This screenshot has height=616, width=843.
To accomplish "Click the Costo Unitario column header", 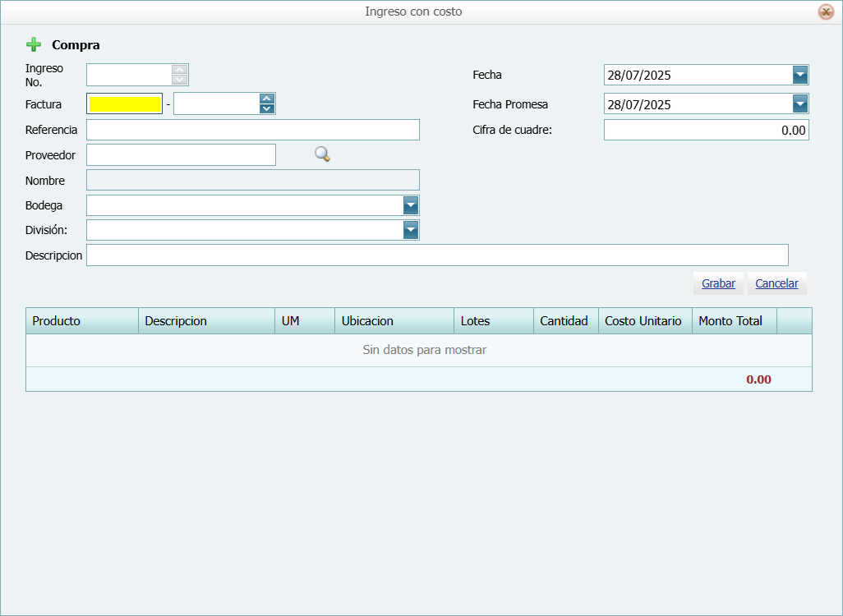I will [x=644, y=321].
